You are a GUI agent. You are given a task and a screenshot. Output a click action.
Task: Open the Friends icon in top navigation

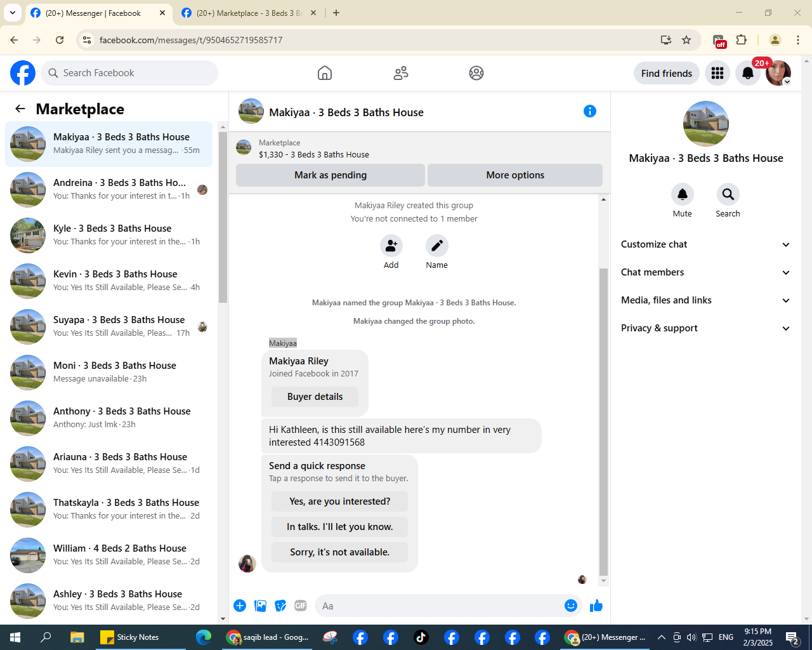(401, 73)
